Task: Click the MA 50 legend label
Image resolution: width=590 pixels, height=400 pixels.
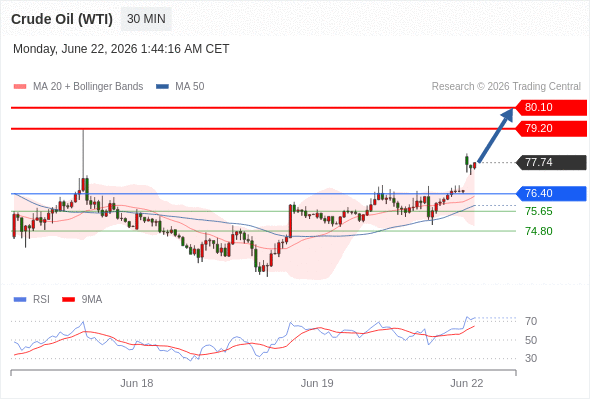Action: (190, 87)
